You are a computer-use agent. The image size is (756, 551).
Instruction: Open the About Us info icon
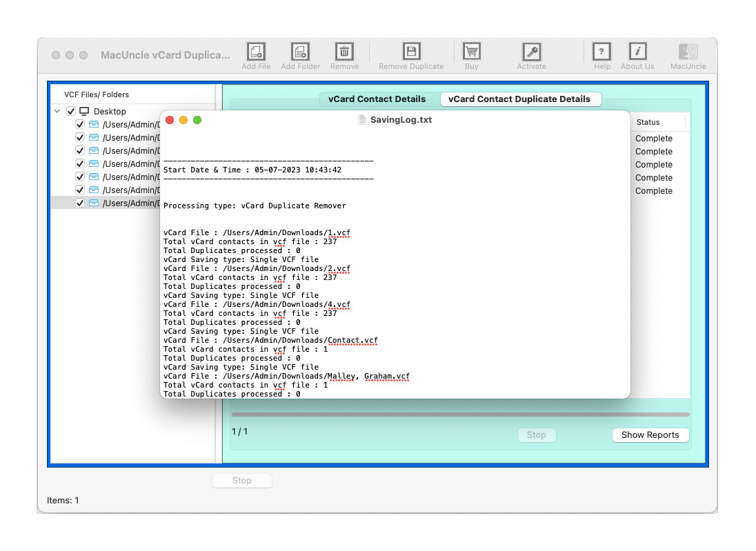click(x=637, y=52)
